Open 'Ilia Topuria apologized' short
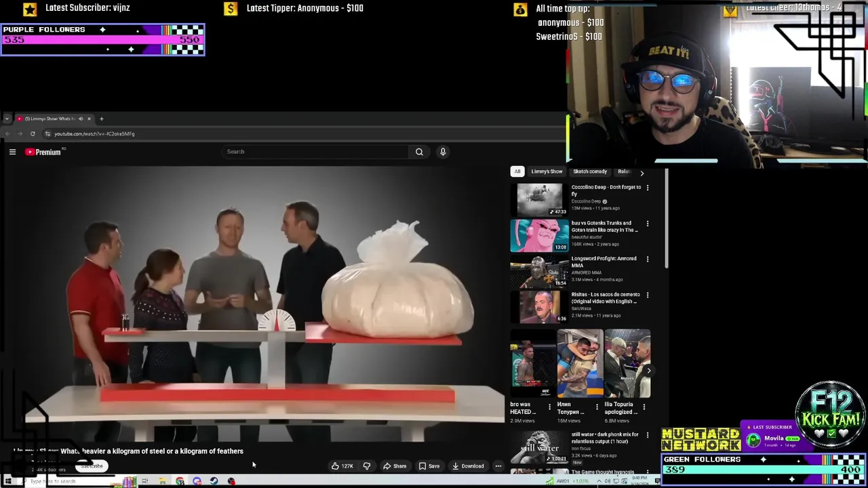This screenshot has height=488, width=868. click(627, 363)
